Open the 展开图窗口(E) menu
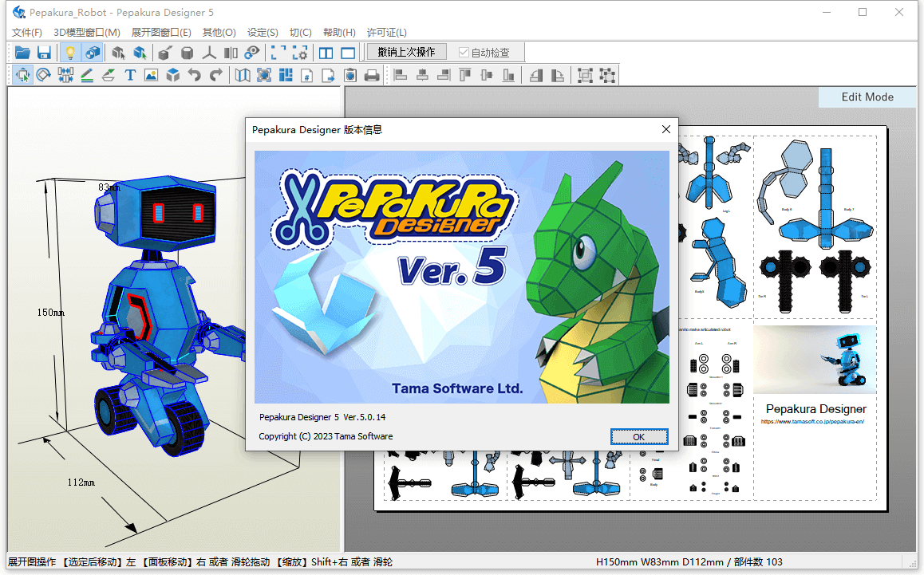 161,33
